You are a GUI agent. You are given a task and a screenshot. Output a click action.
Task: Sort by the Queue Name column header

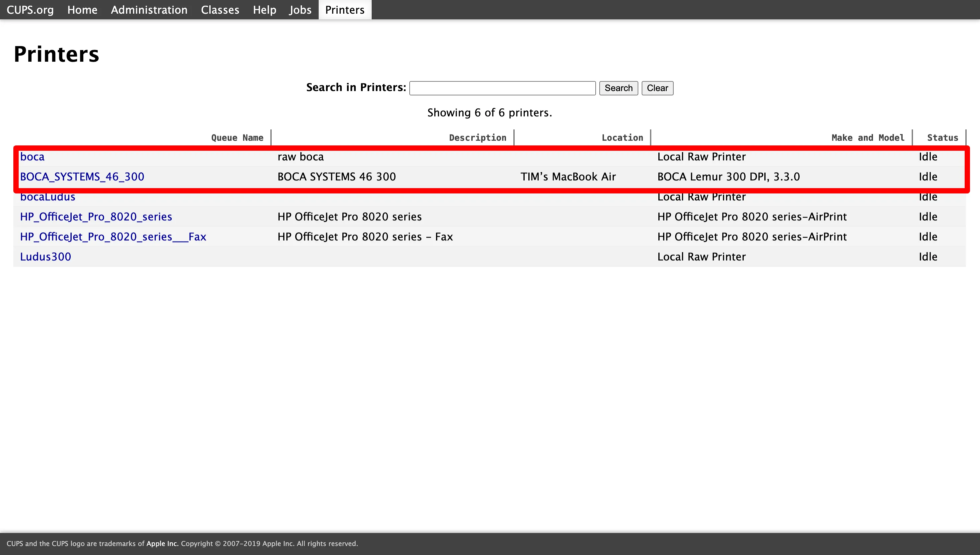237,138
